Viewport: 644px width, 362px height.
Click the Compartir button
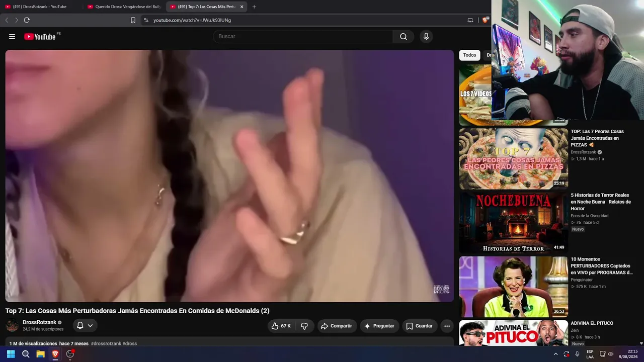pyautogui.click(x=337, y=326)
